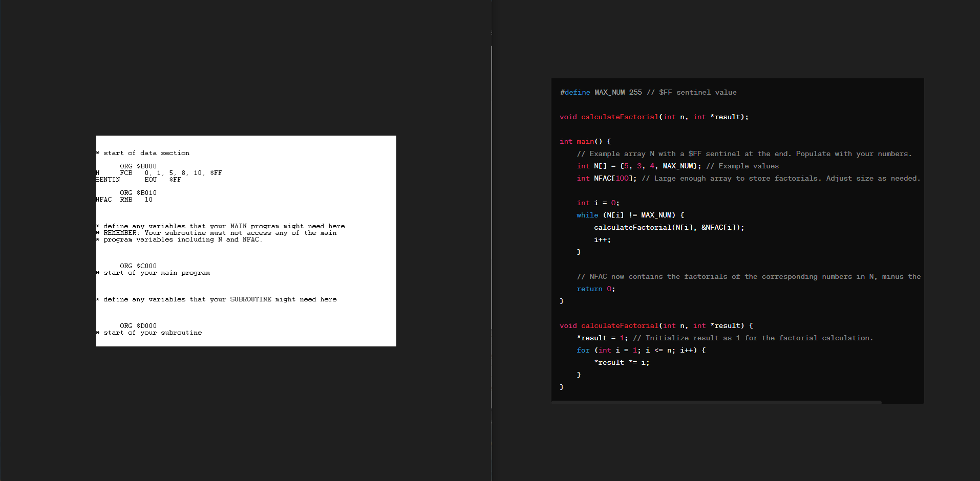Click the 'i++;' statement inside the while loop

click(x=602, y=239)
